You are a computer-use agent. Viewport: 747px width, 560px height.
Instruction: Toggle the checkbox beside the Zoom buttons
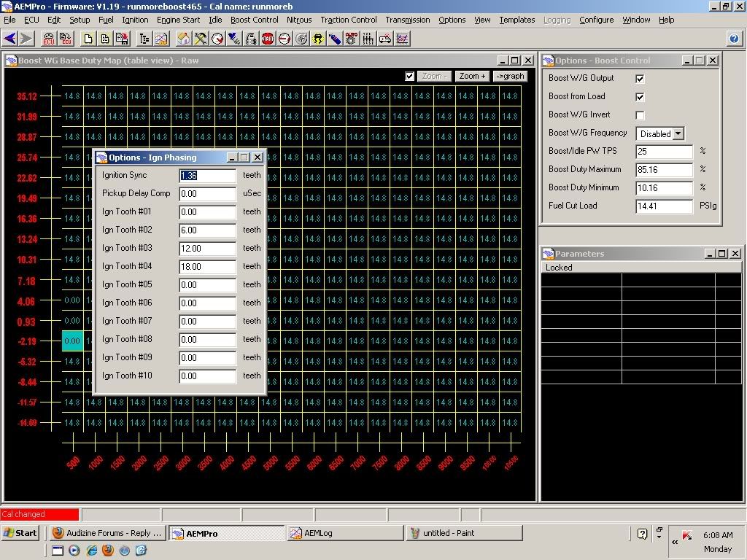tap(410, 76)
